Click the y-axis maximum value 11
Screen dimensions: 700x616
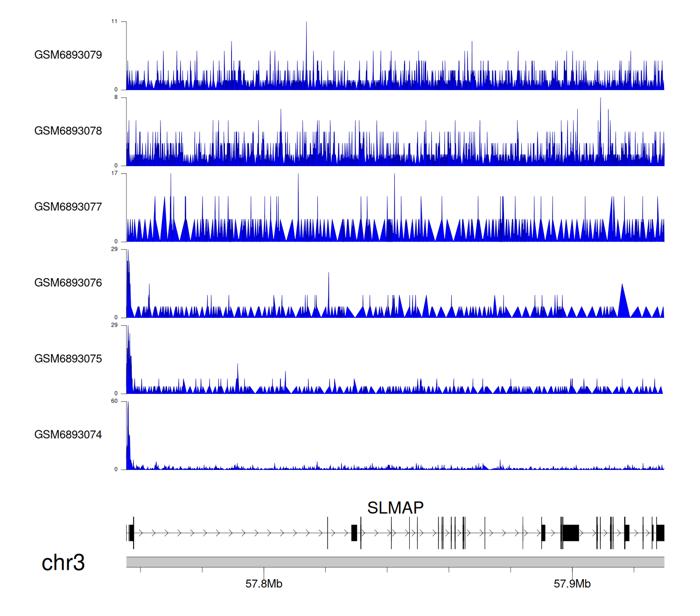coord(114,21)
